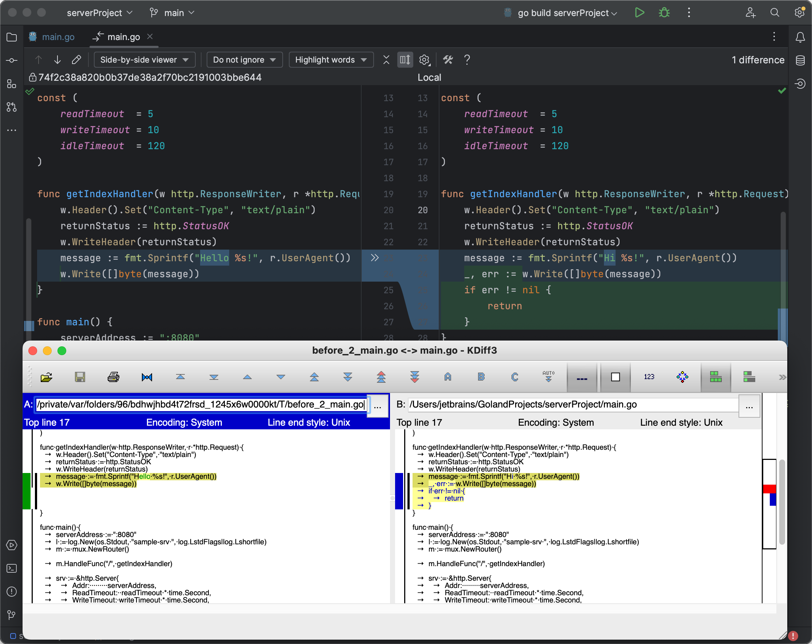Open the Structure tool window
This screenshot has height=644, width=812.
[x=12, y=84]
